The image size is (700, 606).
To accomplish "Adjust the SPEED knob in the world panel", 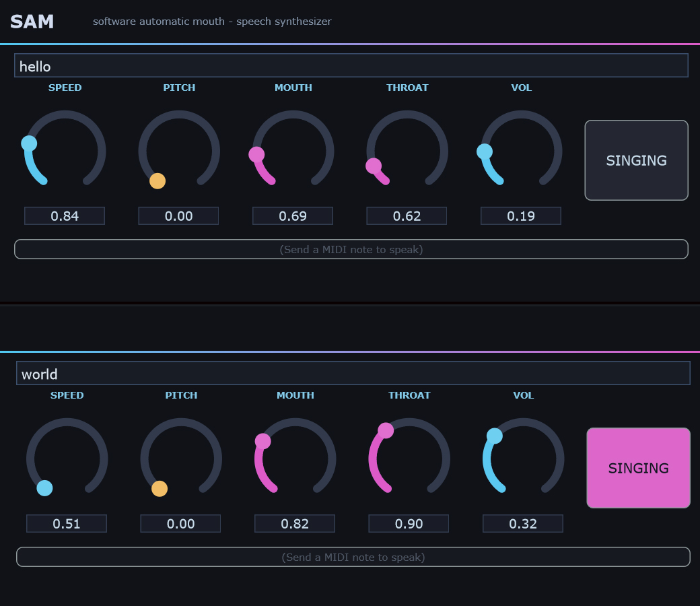I will [67, 458].
